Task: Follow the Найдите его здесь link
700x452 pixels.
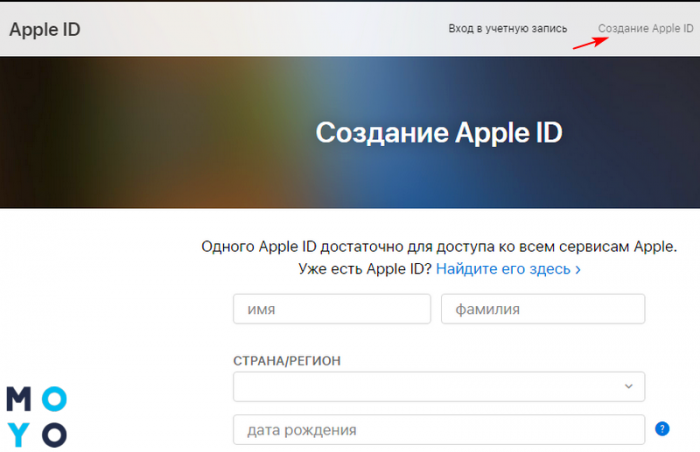Action: click(508, 269)
